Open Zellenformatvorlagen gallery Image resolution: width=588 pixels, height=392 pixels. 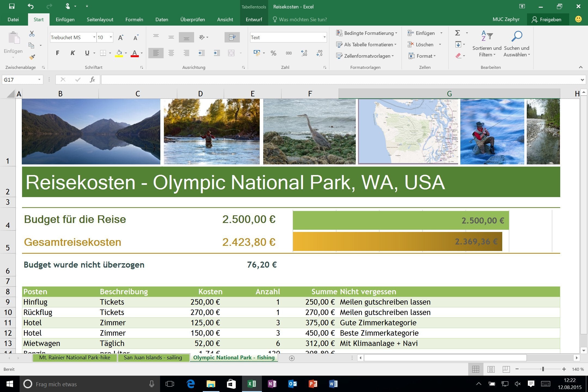coord(365,56)
